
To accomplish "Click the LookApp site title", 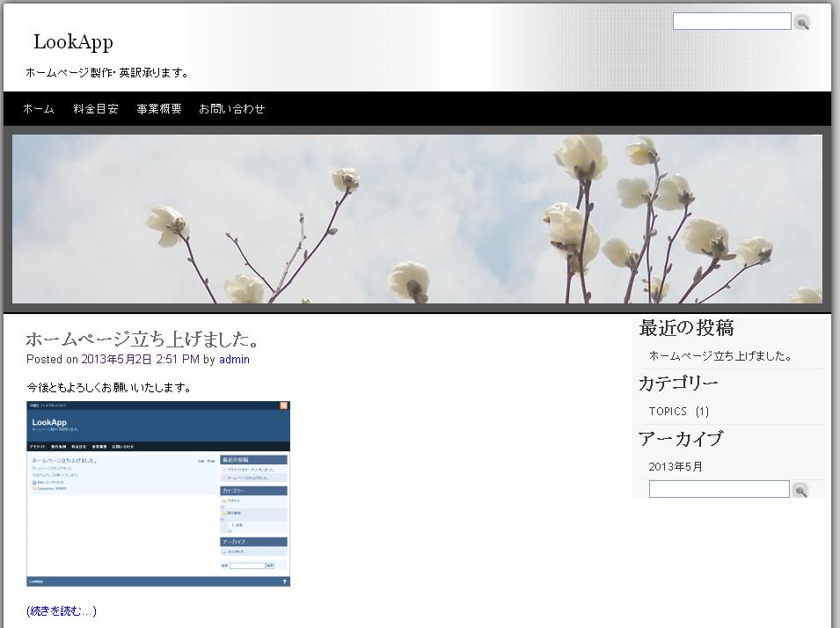I will coord(73,42).
